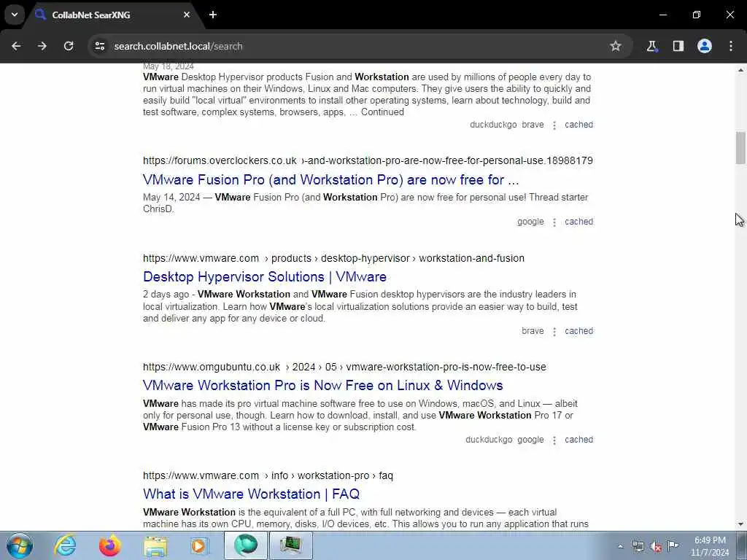View site information icon in address bar
Image resolution: width=747 pixels, height=560 pixels.
[99, 46]
